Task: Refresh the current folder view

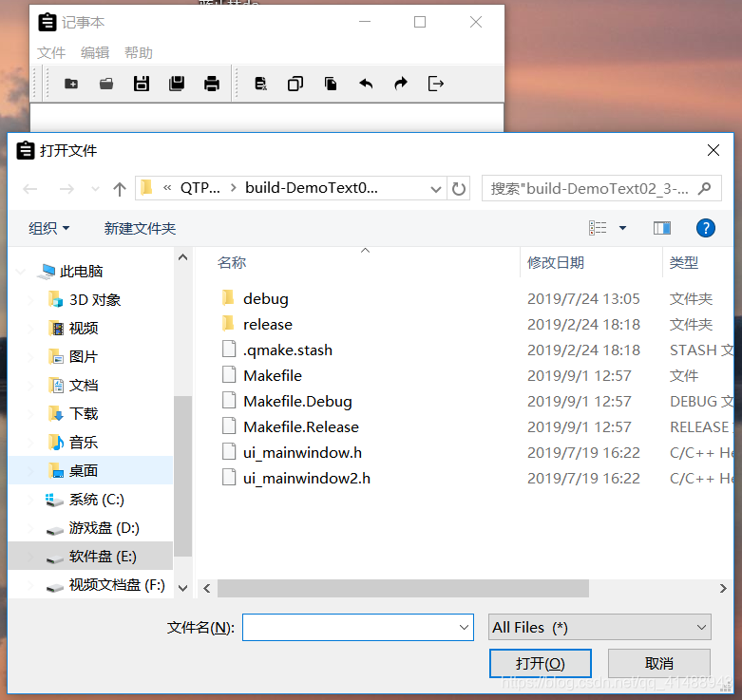Action: tap(459, 189)
